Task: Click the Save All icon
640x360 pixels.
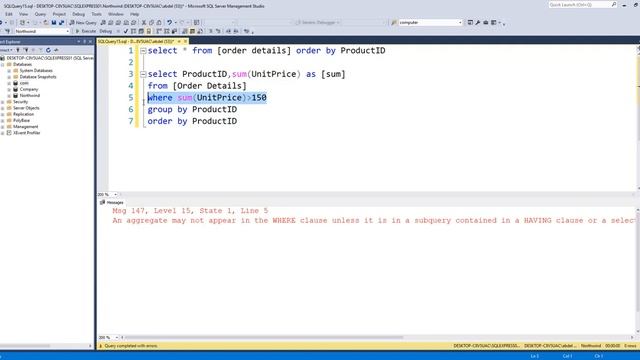Action: 61,22
